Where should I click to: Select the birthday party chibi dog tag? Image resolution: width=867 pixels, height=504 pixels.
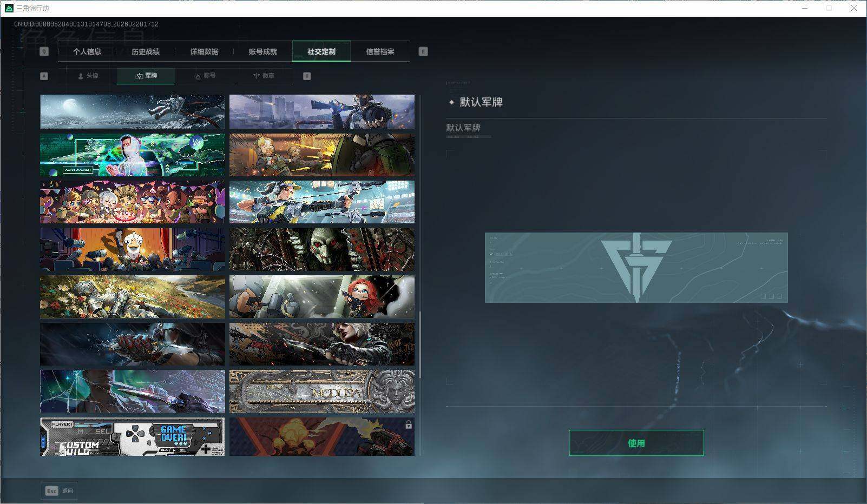(133, 202)
